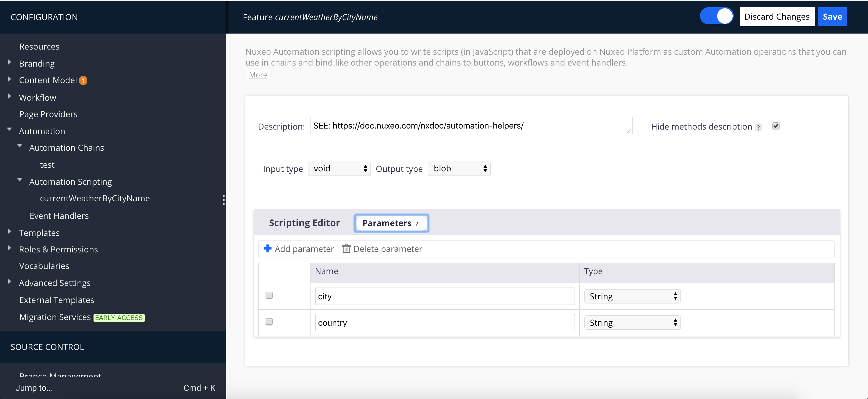868x399 pixels.
Task: Uncheck Hide methods description
Action: [x=776, y=126]
